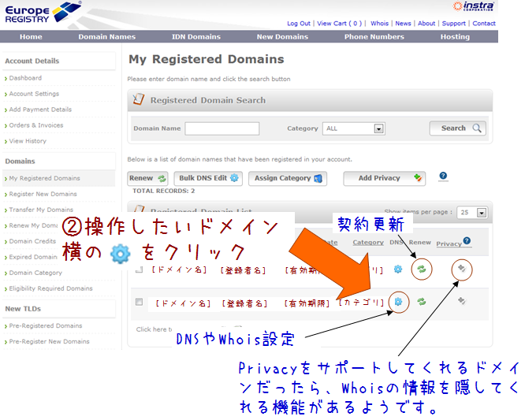525x420 pixels.
Task: Click the Renew button
Action: [147, 178]
